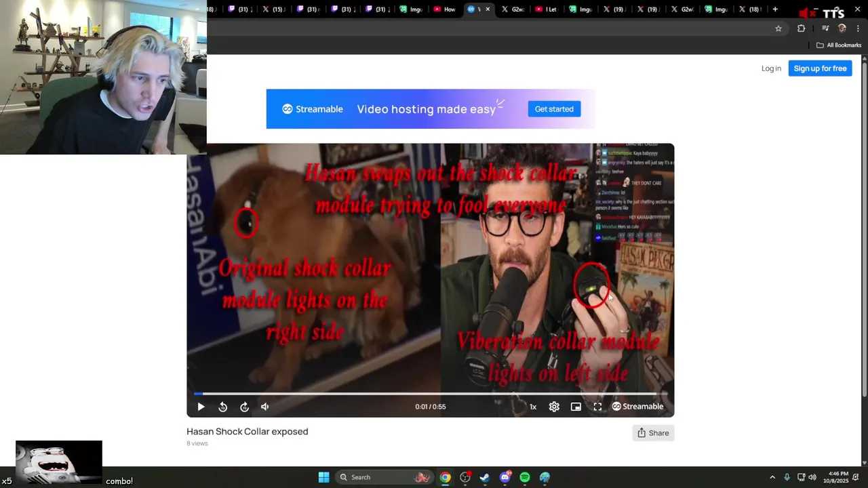Switch to the YouTube tab titled How
The height and width of the screenshot is (488, 868).
444,9
